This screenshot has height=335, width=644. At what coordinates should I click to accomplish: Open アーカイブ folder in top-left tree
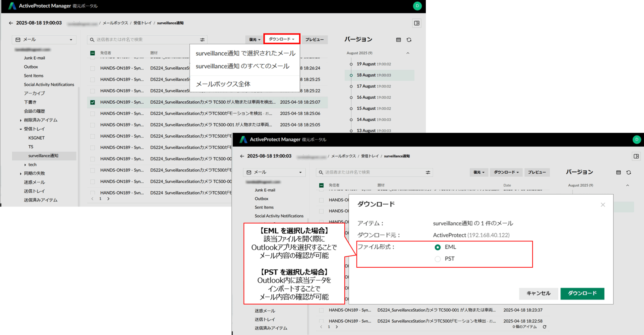coord(34,93)
